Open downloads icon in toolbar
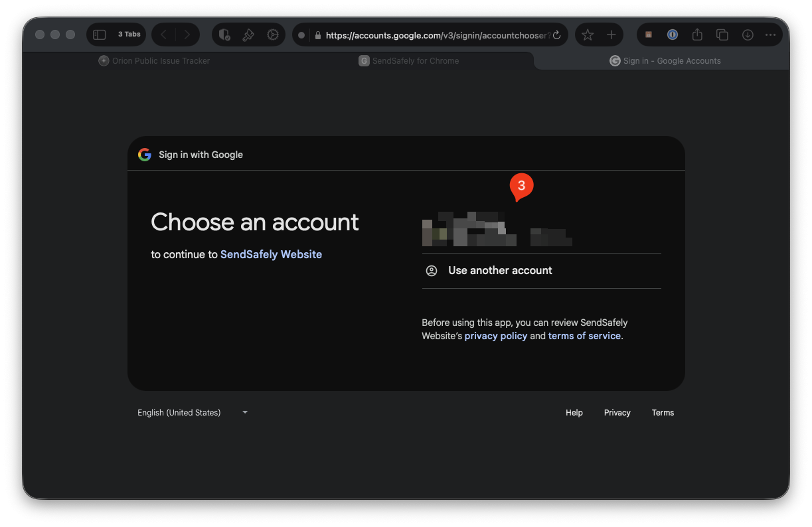 click(747, 35)
